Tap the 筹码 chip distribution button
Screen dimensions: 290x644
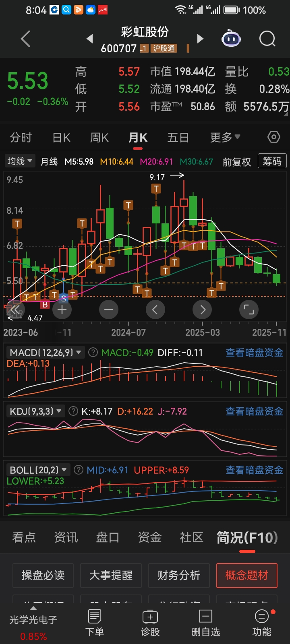272,161
